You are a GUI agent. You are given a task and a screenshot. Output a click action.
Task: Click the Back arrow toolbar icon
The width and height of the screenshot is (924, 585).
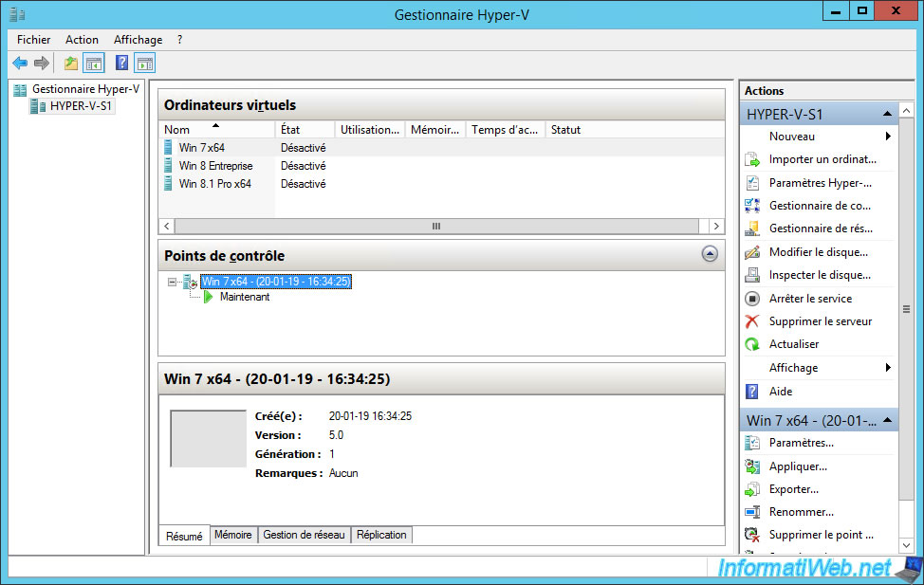pos(20,63)
